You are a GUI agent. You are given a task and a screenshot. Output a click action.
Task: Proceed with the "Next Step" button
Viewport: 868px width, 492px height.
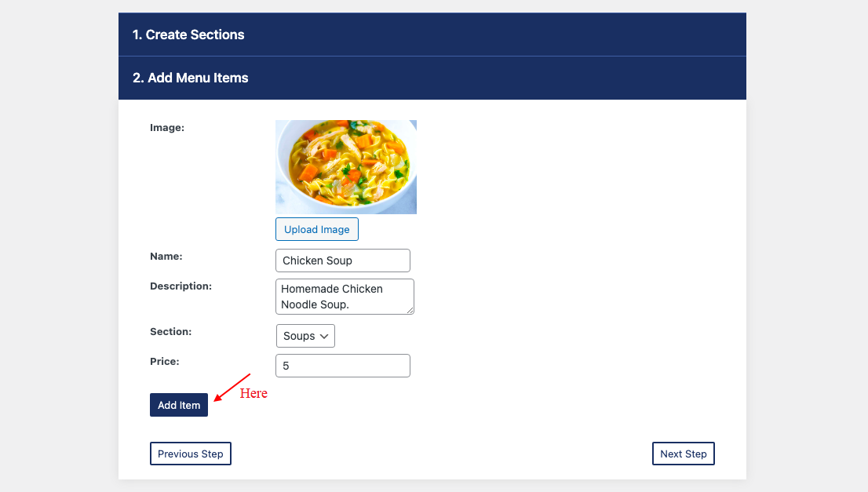tap(683, 454)
